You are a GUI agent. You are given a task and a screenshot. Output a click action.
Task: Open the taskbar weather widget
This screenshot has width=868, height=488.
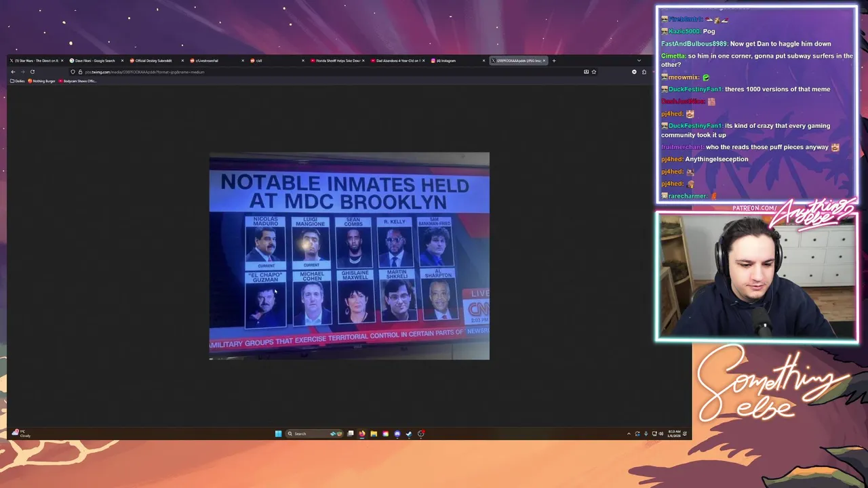pos(21,434)
